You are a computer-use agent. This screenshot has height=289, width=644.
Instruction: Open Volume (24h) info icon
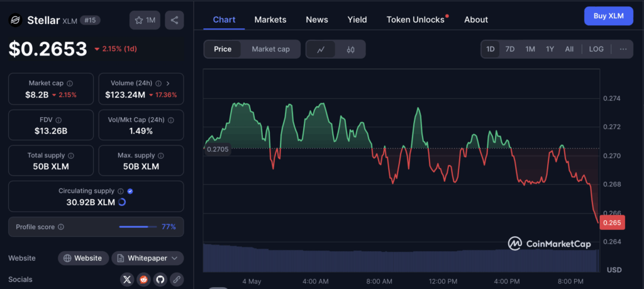tap(158, 84)
